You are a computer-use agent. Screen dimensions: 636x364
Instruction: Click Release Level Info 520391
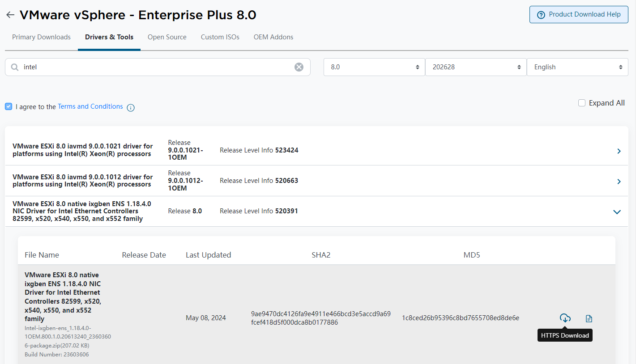[259, 211]
